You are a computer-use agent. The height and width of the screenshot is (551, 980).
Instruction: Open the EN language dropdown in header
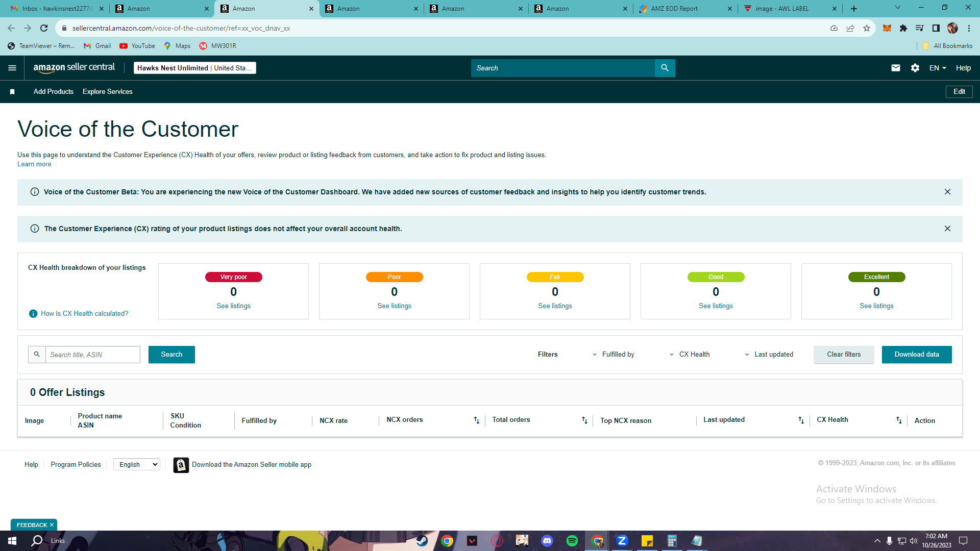938,68
